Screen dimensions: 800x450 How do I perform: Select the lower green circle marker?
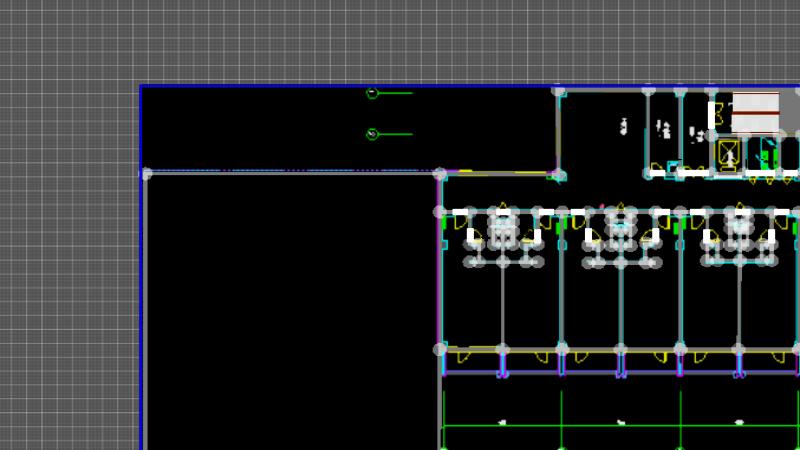point(372,134)
